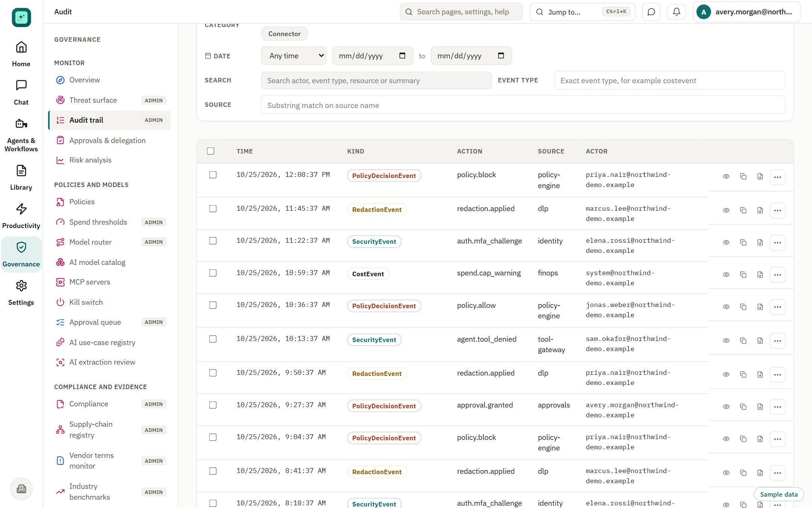The height and width of the screenshot is (508, 812).
Task: Open the avery.morgan account menu
Action: [747, 12]
